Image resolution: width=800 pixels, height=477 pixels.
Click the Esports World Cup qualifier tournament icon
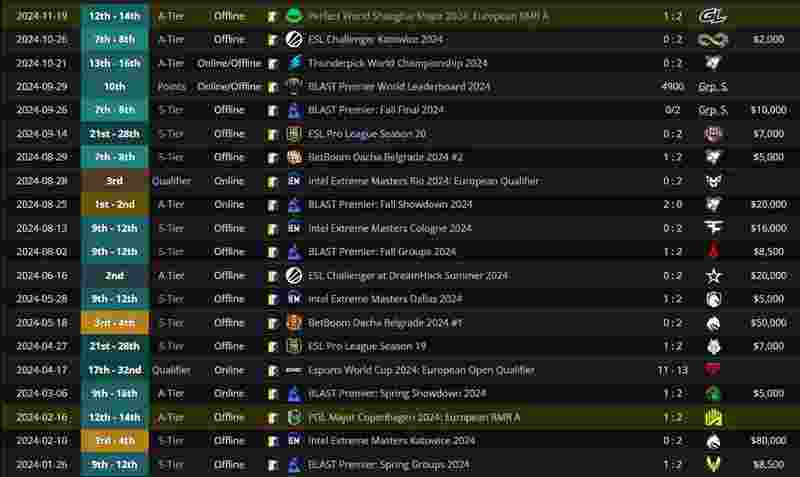click(294, 370)
